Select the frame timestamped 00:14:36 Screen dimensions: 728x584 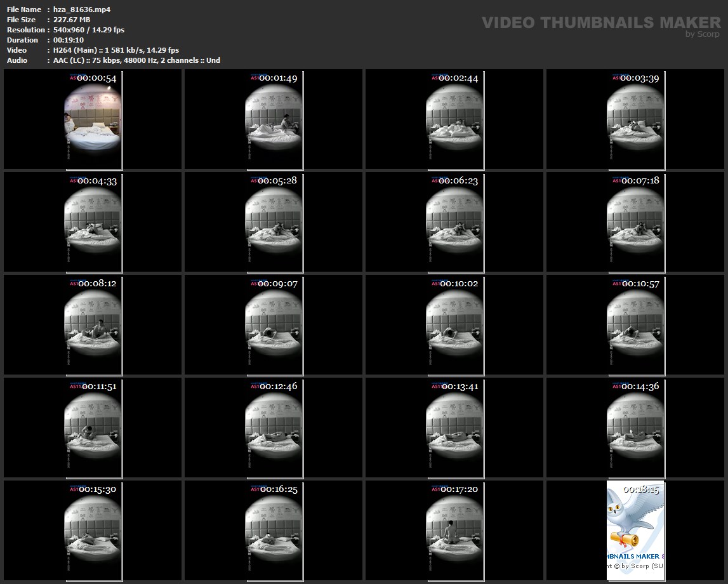(635, 428)
